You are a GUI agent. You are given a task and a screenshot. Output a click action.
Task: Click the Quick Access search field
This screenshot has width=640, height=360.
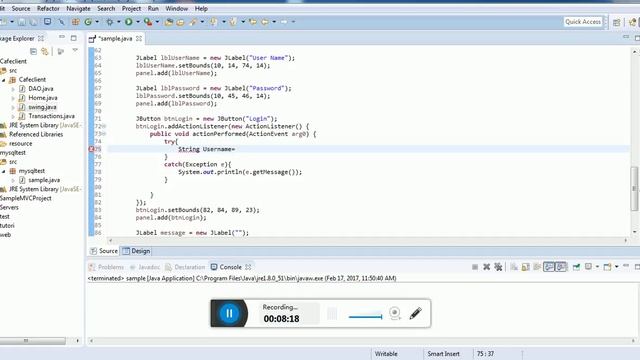click(x=583, y=22)
